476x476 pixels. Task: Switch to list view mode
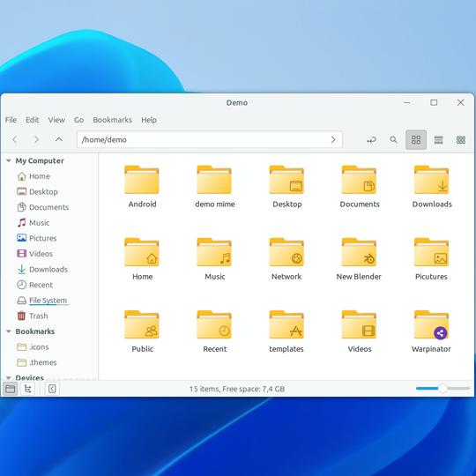[x=438, y=140]
